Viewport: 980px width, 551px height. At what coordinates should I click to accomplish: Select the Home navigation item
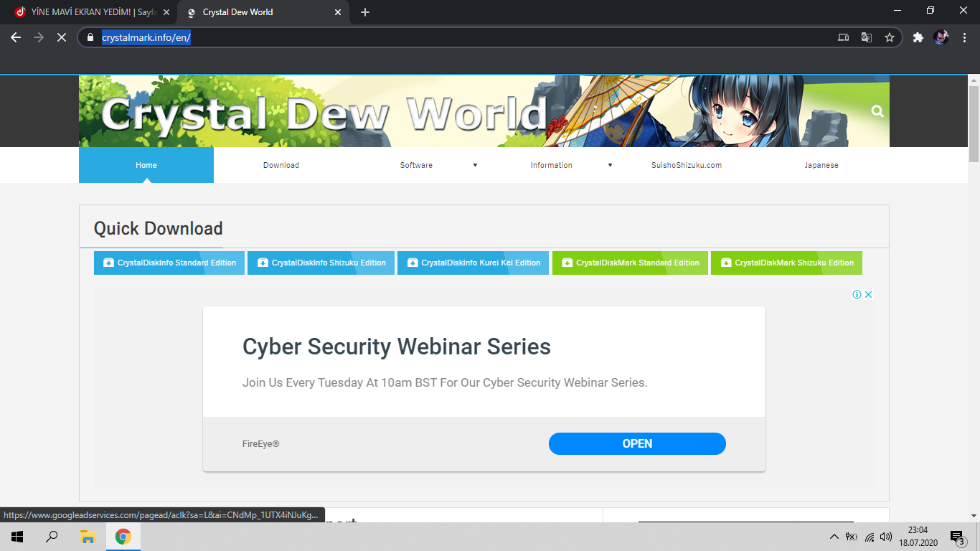146,165
